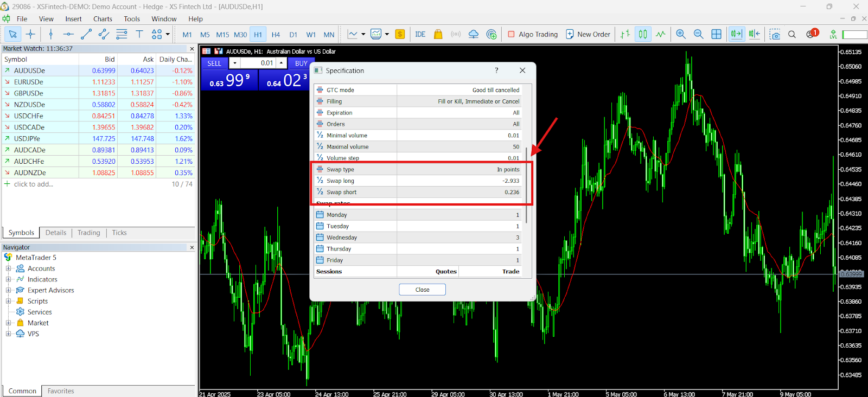Click New Order button
Viewport: 868px width, 397px height.
(x=588, y=34)
